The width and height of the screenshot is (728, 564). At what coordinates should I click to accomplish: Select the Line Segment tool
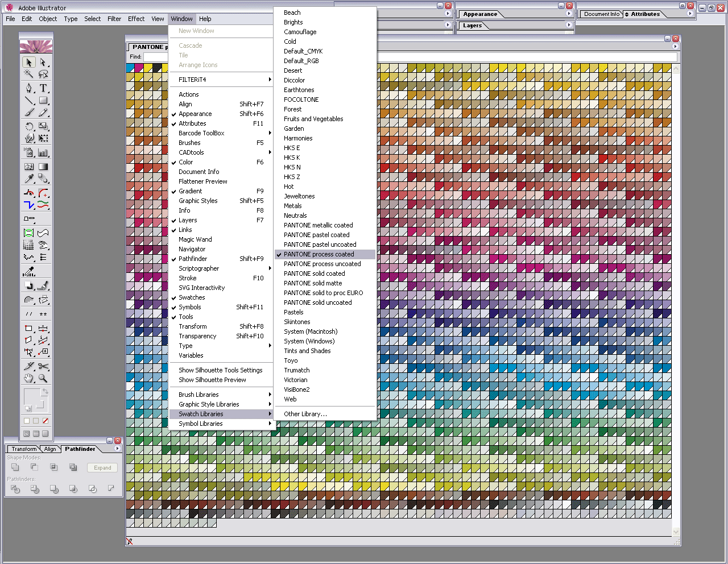tap(29, 100)
